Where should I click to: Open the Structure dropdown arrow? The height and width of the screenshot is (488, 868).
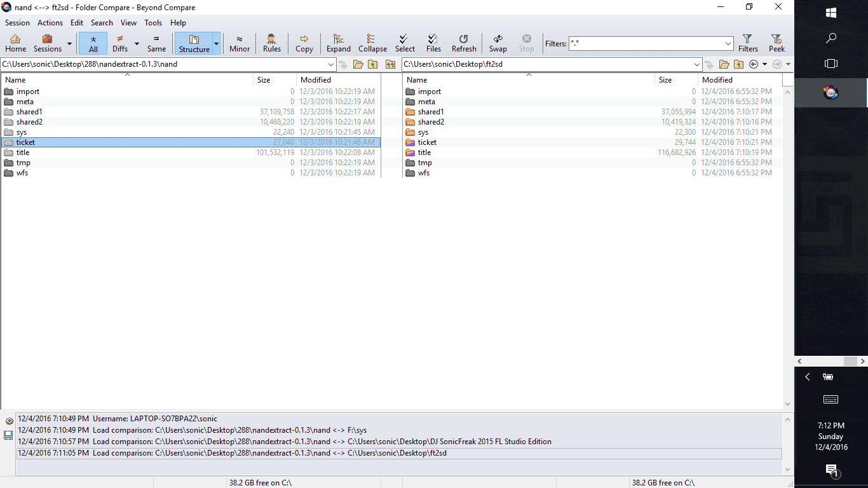[x=217, y=44]
